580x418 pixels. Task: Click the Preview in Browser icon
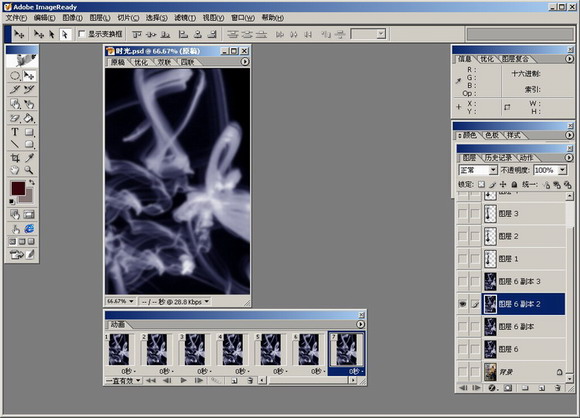pos(29,229)
